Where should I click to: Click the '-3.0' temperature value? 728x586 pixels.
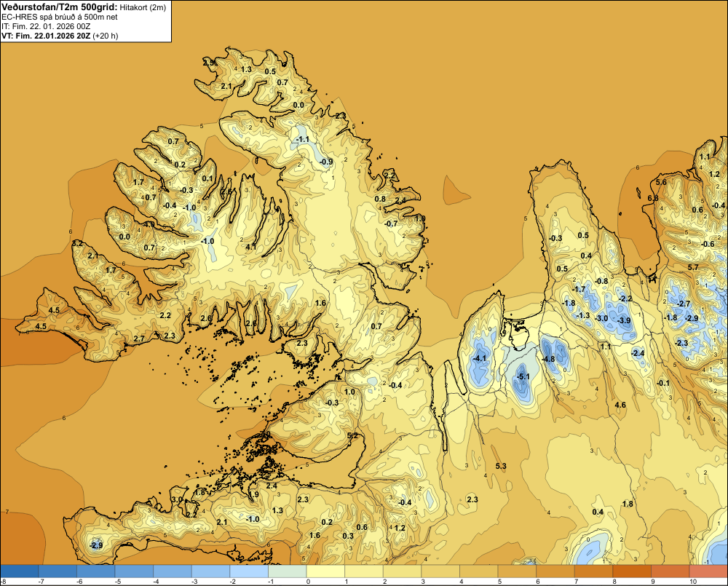click(x=602, y=318)
